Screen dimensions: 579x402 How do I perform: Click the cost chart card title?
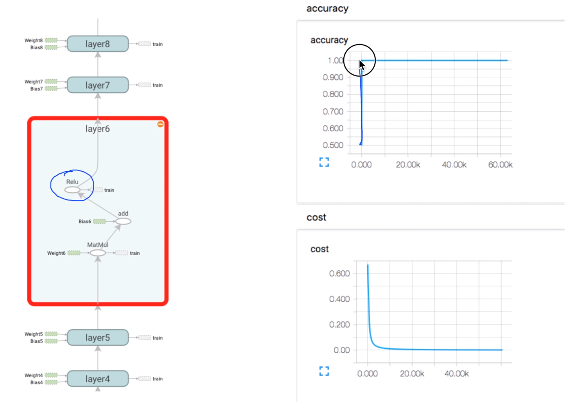319,249
